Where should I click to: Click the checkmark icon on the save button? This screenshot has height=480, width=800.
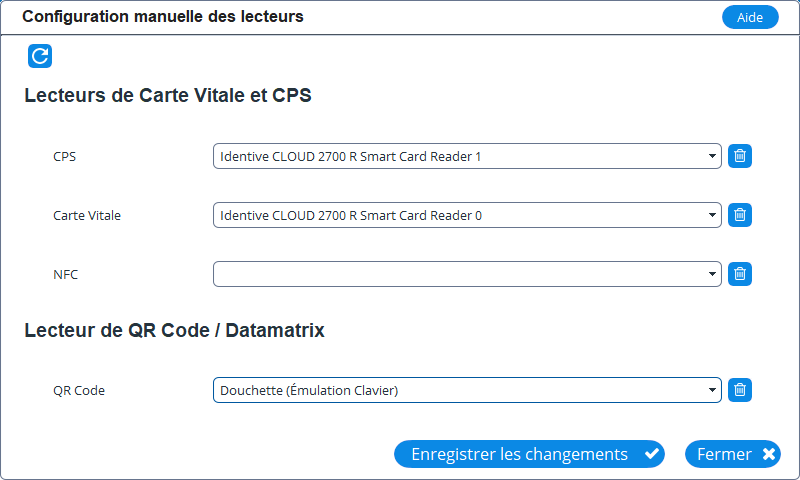tap(651, 454)
